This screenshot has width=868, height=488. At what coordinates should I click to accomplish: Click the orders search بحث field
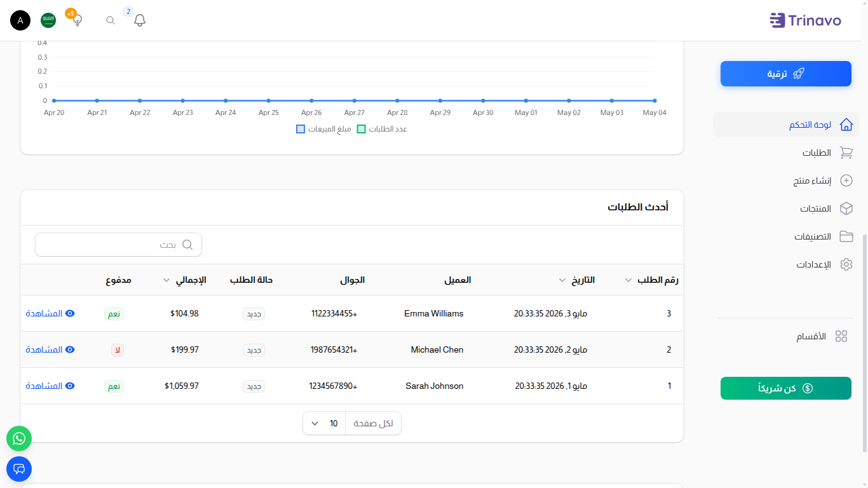click(118, 245)
